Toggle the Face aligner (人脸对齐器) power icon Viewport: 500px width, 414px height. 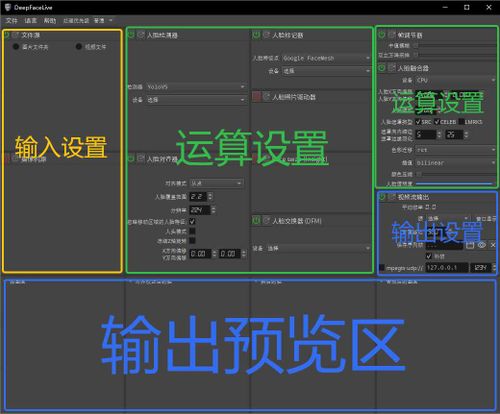(131, 159)
